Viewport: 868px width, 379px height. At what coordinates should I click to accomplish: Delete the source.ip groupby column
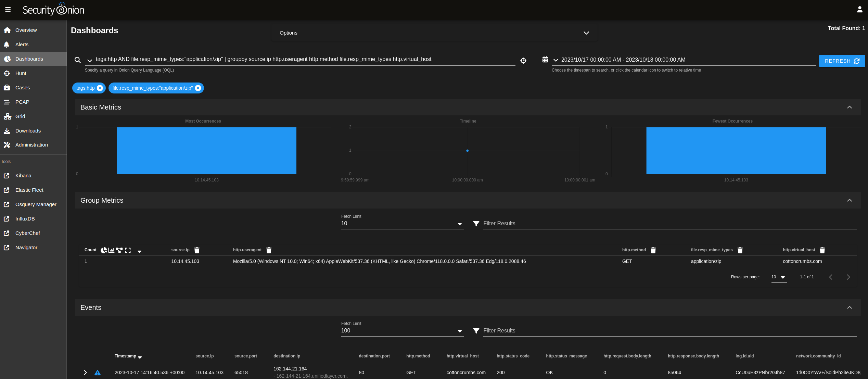(x=197, y=250)
